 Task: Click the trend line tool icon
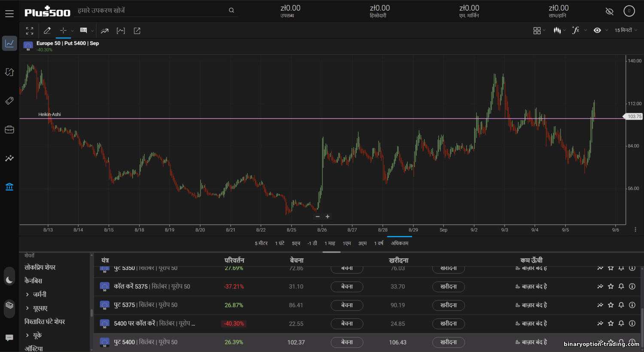tap(104, 30)
